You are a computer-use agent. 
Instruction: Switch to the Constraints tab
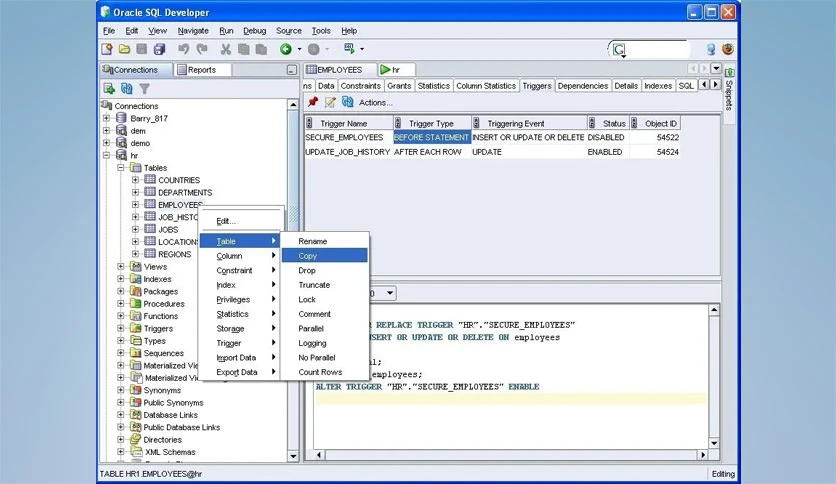pyautogui.click(x=360, y=86)
